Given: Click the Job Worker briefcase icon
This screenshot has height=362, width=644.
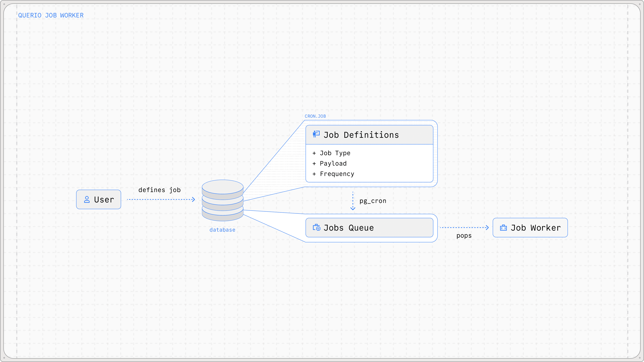Looking at the screenshot, I should pos(503,228).
